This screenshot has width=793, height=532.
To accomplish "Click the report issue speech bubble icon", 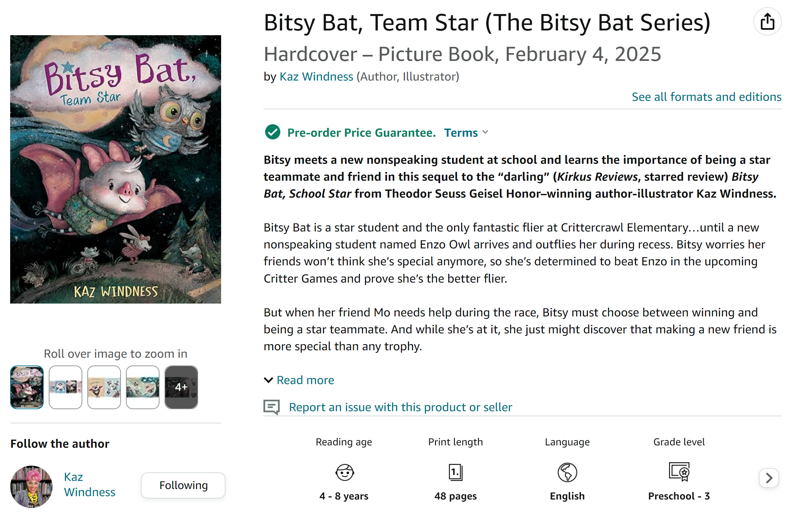I will click(x=271, y=407).
